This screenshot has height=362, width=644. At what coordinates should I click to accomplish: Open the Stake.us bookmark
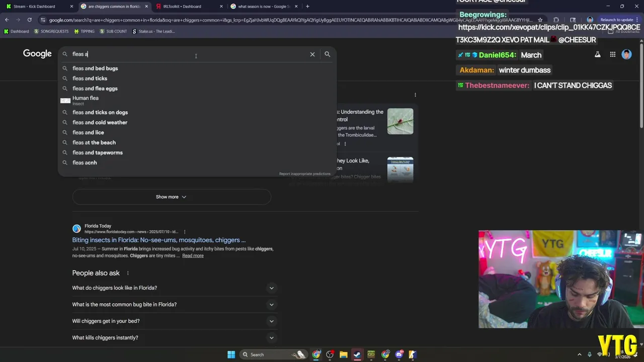click(153, 31)
